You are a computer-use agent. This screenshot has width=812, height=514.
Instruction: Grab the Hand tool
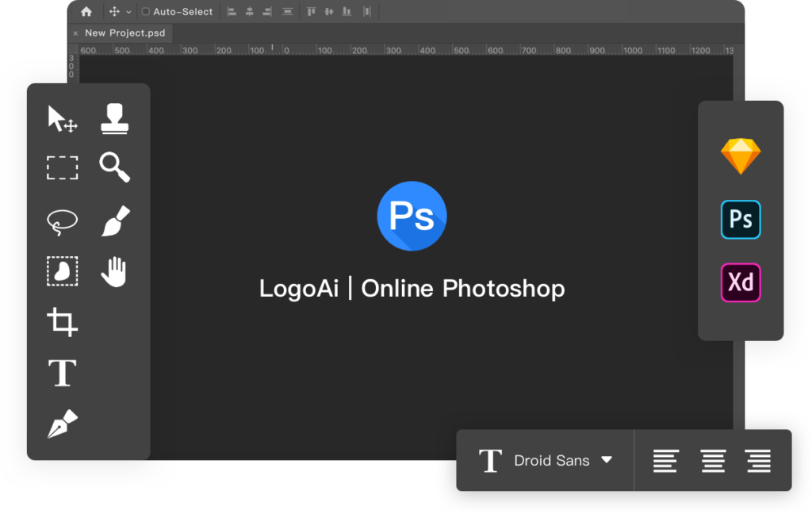click(x=113, y=270)
